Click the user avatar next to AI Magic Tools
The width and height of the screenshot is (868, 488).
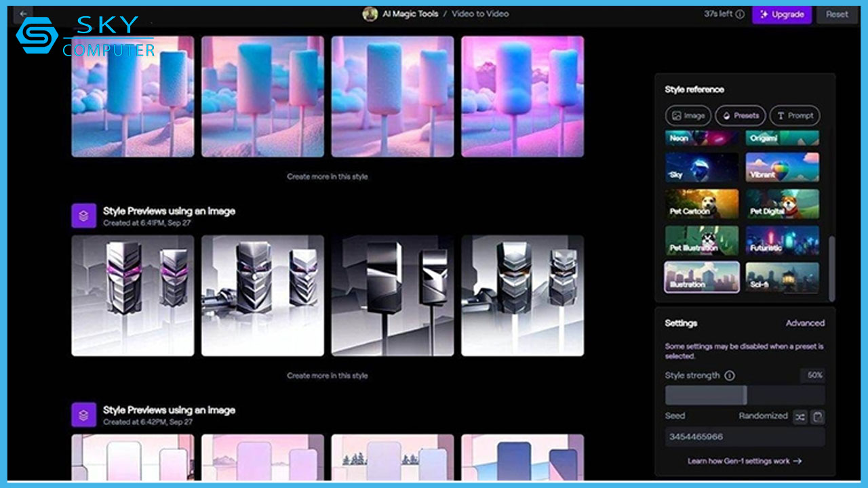pyautogui.click(x=370, y=14)
